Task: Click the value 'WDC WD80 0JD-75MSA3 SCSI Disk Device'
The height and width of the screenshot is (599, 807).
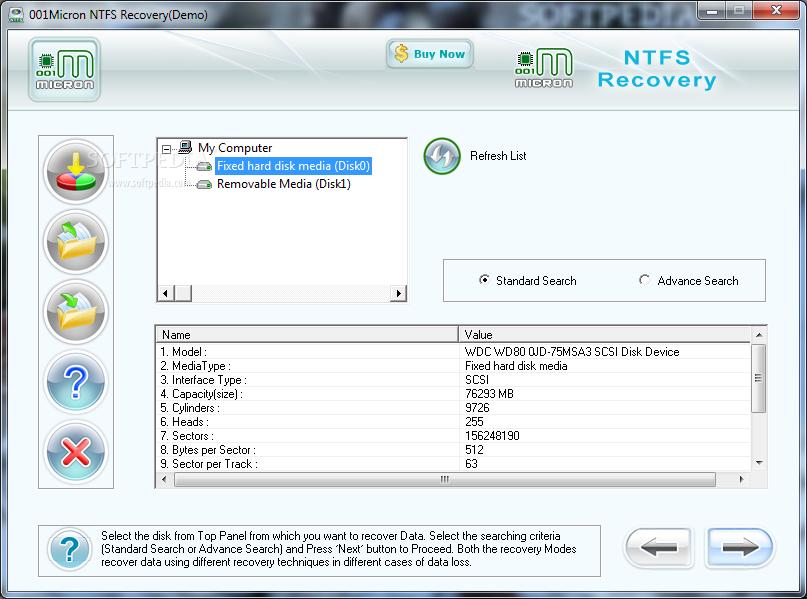Action: [x=572, y=352]
